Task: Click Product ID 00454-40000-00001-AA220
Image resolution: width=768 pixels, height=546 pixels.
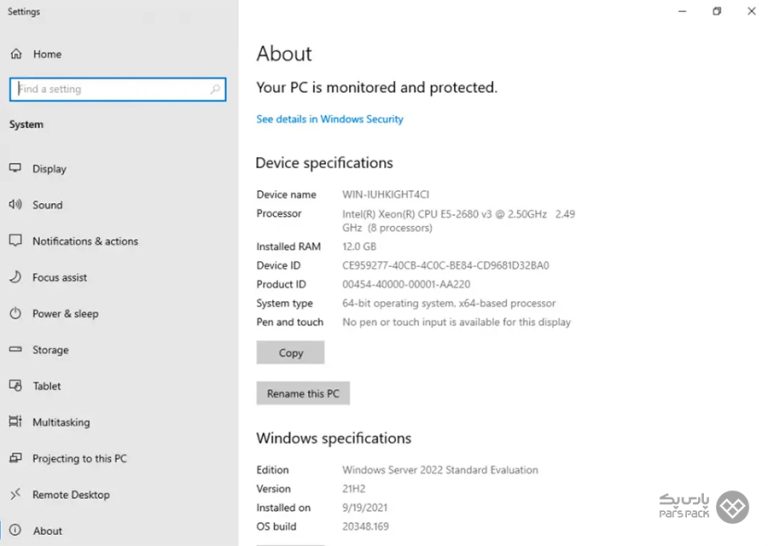Action: pyautogui.click(x=406, y=285)
